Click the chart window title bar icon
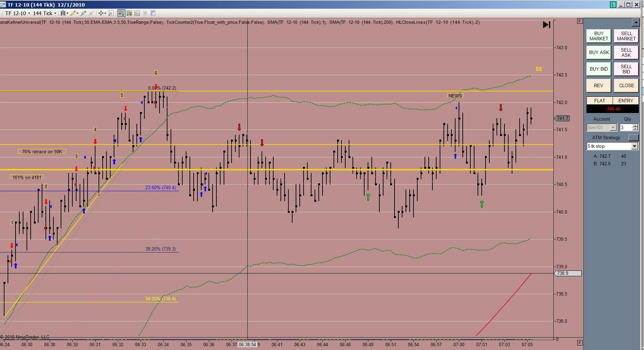Viewport: 644px width, 350px height. click(x=3, y=4)
